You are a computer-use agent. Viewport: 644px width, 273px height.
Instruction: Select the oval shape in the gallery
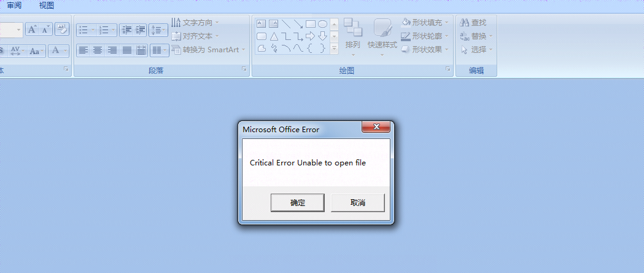[322, 24]
